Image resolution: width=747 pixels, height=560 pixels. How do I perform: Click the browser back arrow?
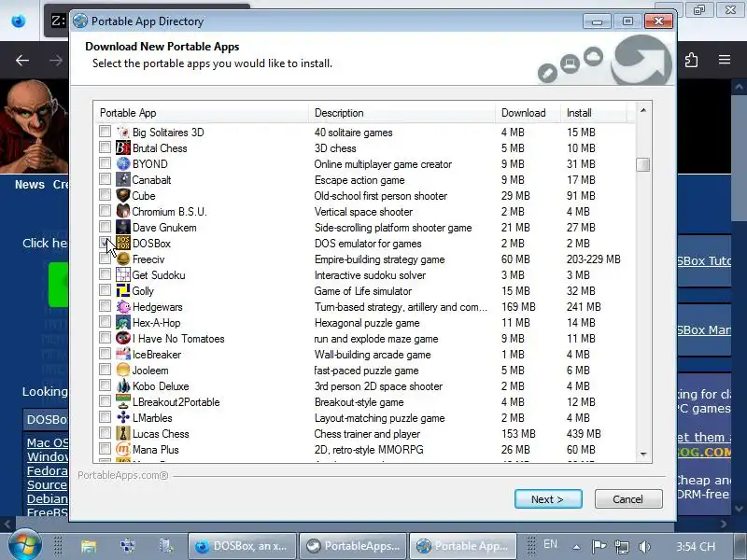pos(21,60)
